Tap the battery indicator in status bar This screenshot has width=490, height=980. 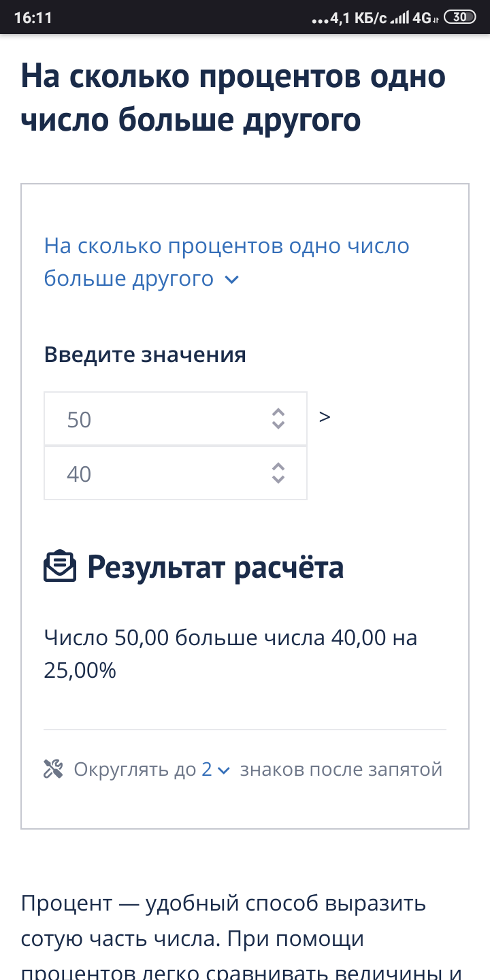coord(460,17)
